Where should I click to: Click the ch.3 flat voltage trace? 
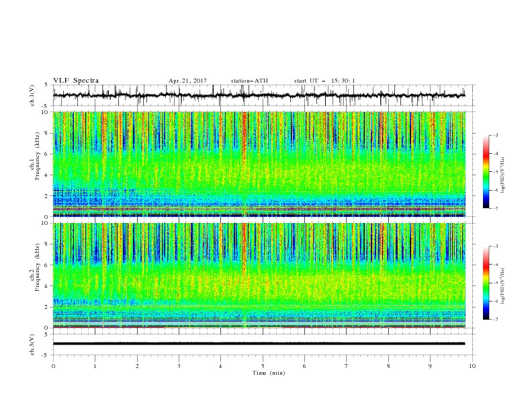click(x=259, y=344)
